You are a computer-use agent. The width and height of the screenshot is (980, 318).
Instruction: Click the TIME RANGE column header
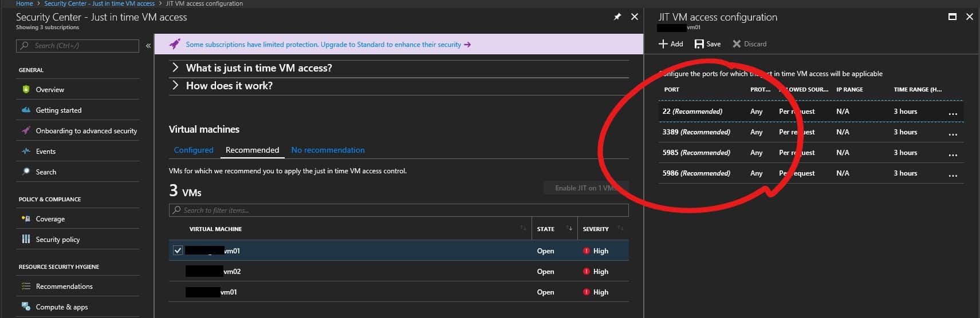918,89
